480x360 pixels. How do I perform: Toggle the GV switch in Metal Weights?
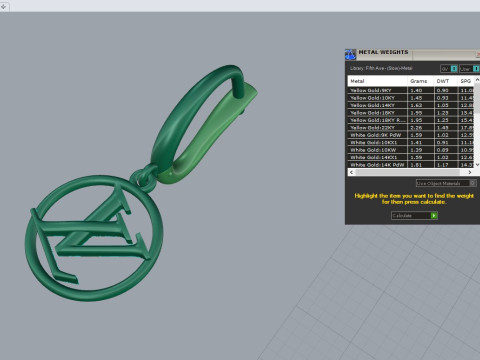(449, 69)
